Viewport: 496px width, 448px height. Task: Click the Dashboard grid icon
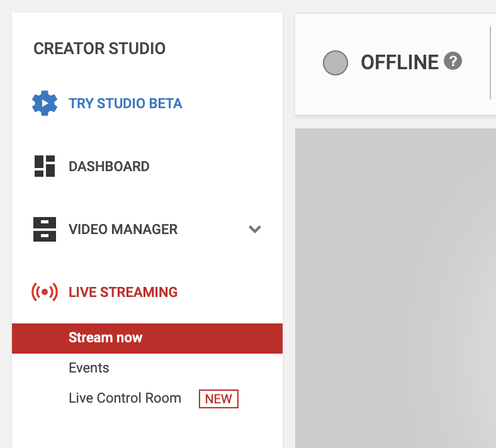(45, 166)
